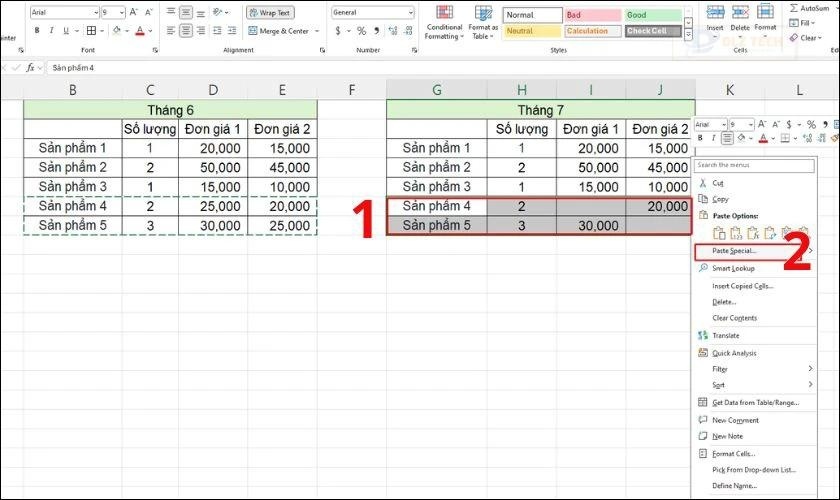840x500 pixels.
Task: Choose Format Cells in context menu
Action: click(x=755, y=453)
